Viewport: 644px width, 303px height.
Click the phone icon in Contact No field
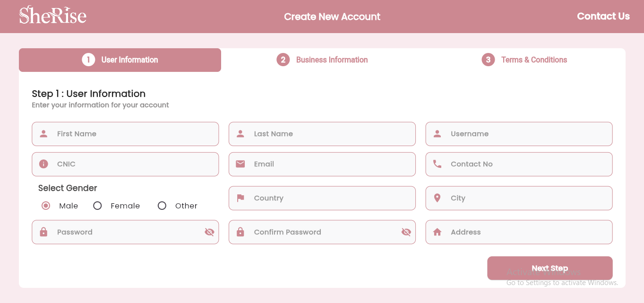[437, 164]
